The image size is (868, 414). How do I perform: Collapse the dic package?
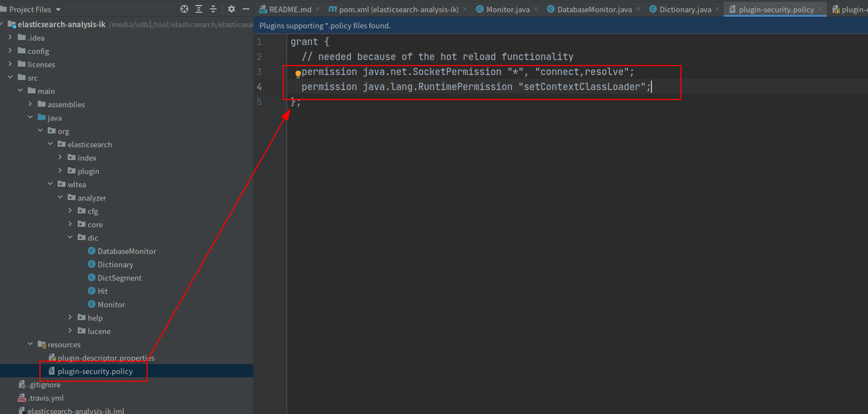70,238
